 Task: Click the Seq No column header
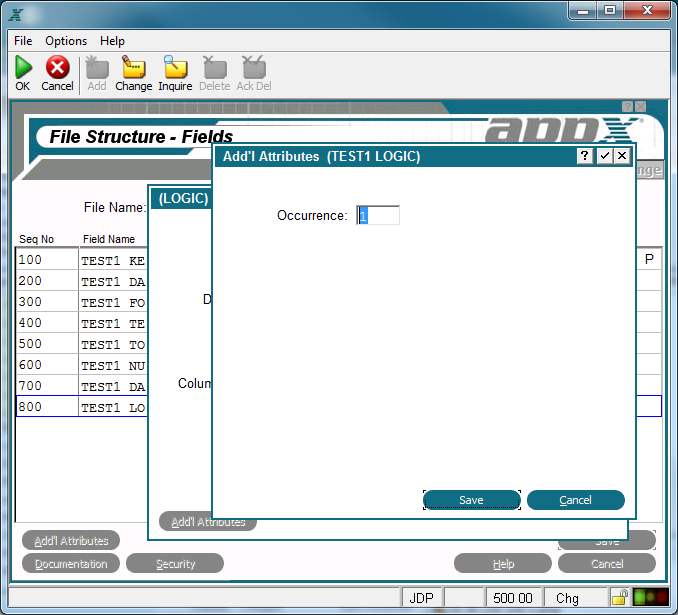tap(36, 239)
